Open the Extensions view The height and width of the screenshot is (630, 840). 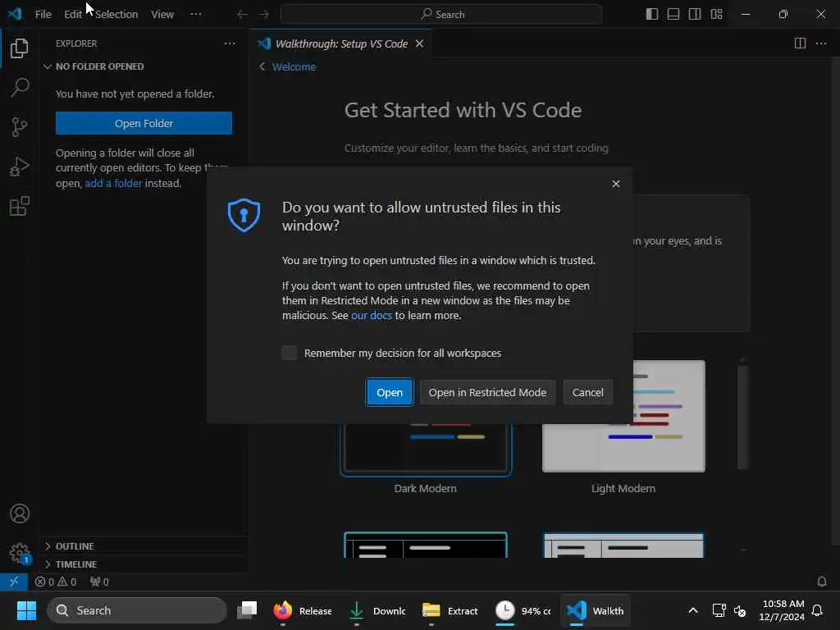[x=20, y=206]
